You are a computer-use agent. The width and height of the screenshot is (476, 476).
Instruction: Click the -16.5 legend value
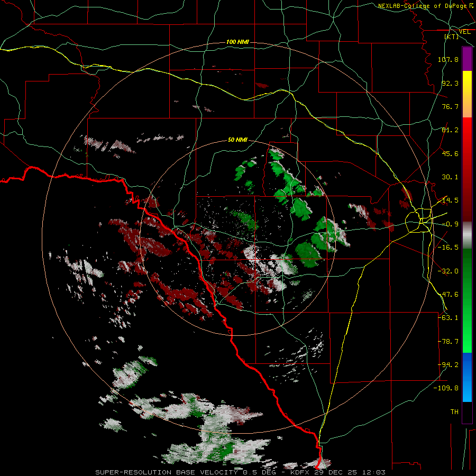pos(448,248)
